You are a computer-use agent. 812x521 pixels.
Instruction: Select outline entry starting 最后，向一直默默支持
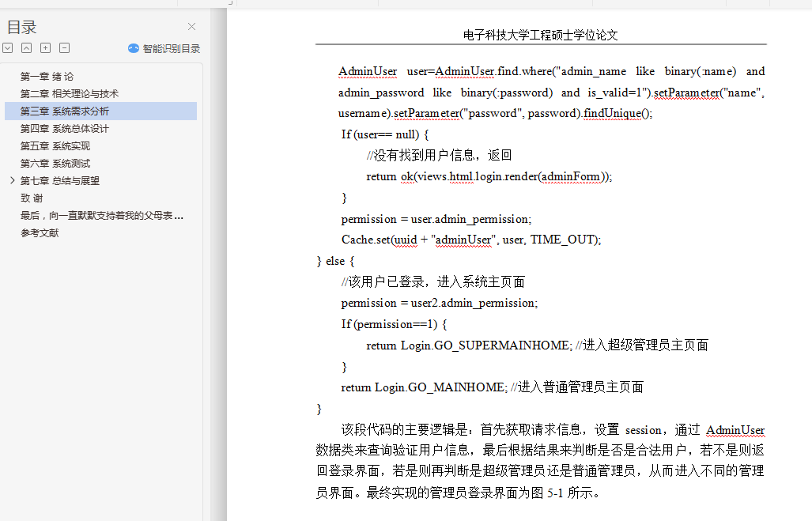102,216
